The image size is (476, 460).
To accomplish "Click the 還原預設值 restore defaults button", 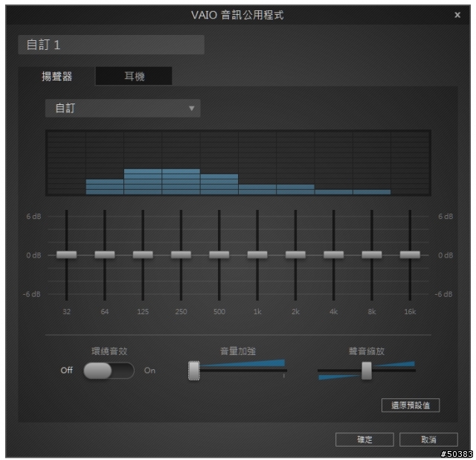I will (x=411, y=405).
